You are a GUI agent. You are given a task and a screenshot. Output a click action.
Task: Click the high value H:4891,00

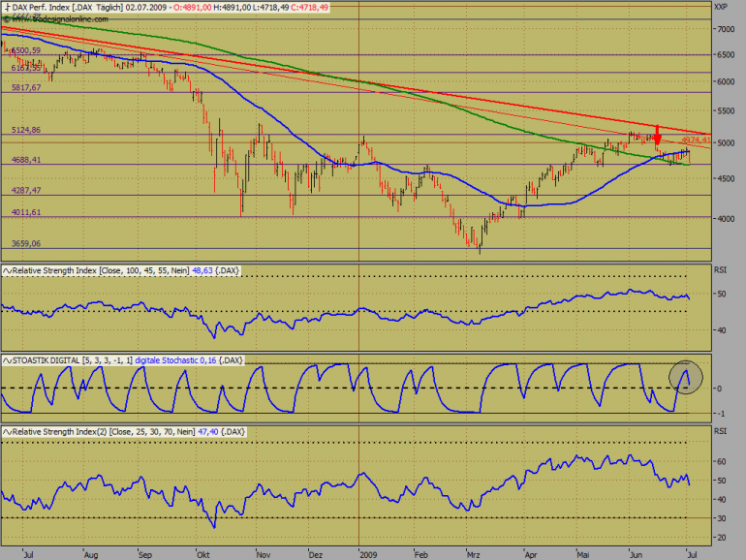[232, 8]
